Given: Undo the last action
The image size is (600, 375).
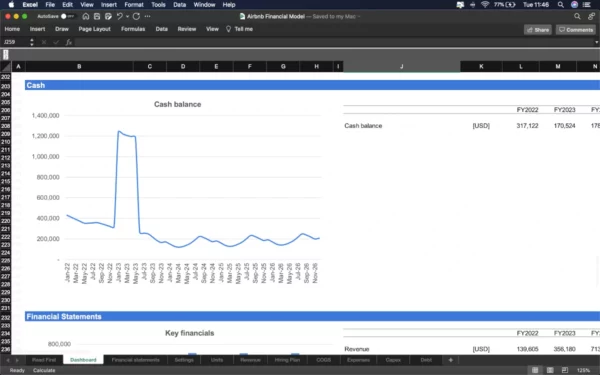Looking at the screenshot, I should pos(120,16).
